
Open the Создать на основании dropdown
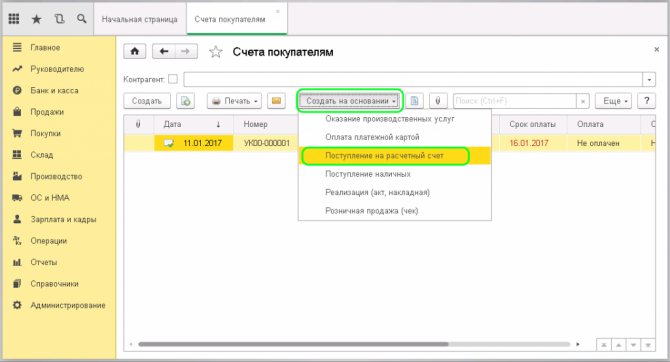pyautogui.click(x=349, y=101)
